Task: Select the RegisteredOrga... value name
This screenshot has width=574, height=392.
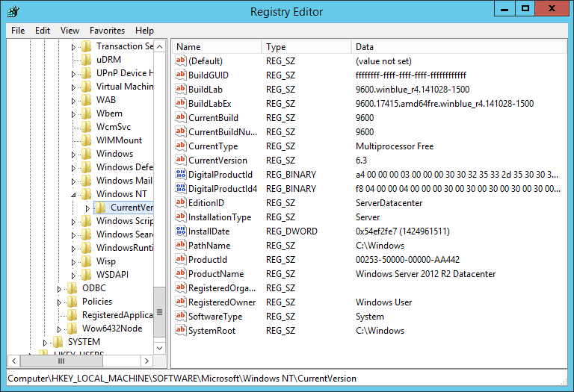Action: (222, 288)
